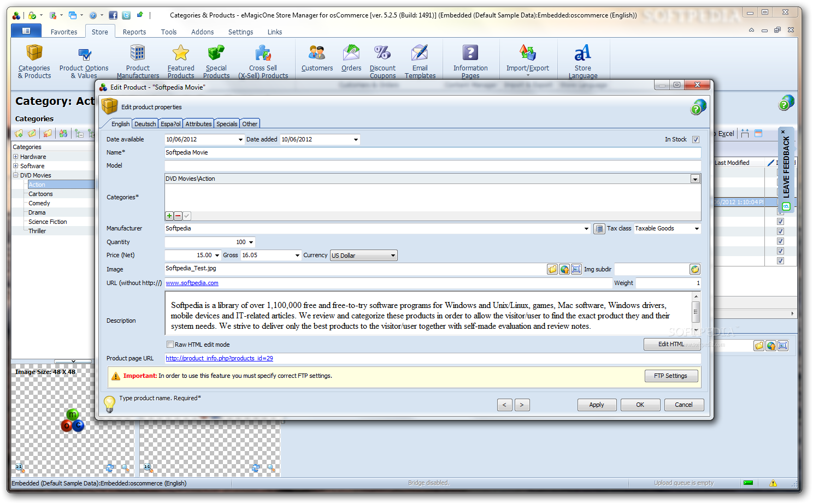
Task: Open the www.softpedia.com link
Action: [x=192, y=283]
